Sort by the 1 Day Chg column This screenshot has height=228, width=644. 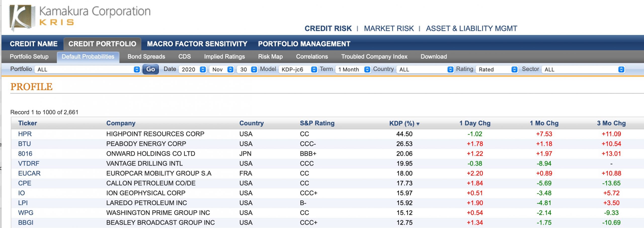point(475,123)
